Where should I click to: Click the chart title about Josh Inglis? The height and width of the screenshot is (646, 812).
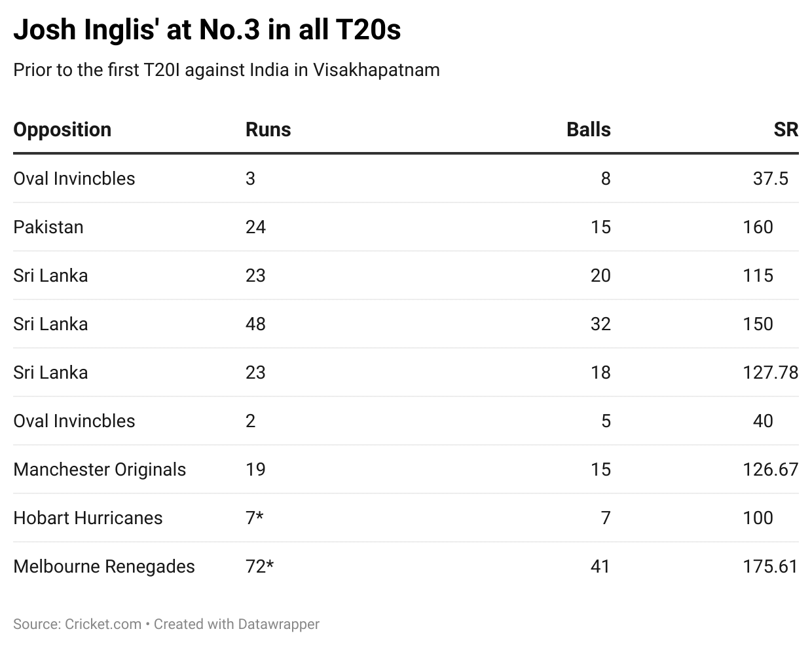point(207,30)
